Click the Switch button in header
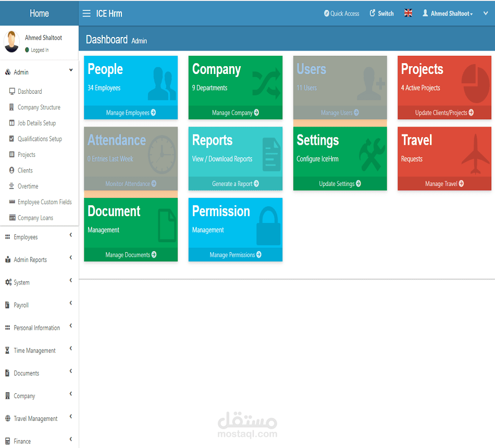The width and height of the screenshot is (495, 448). (381, 13)
